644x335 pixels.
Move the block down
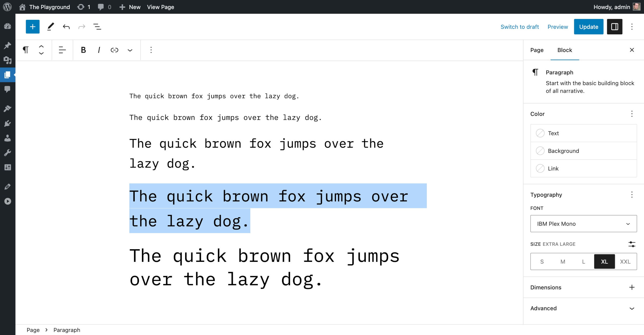pyautogui.click(x=41, y=53)
